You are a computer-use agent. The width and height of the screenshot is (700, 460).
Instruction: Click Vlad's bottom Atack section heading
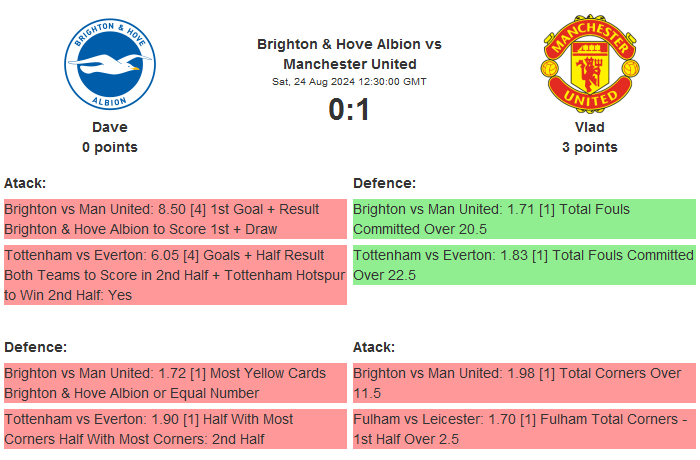374,347
